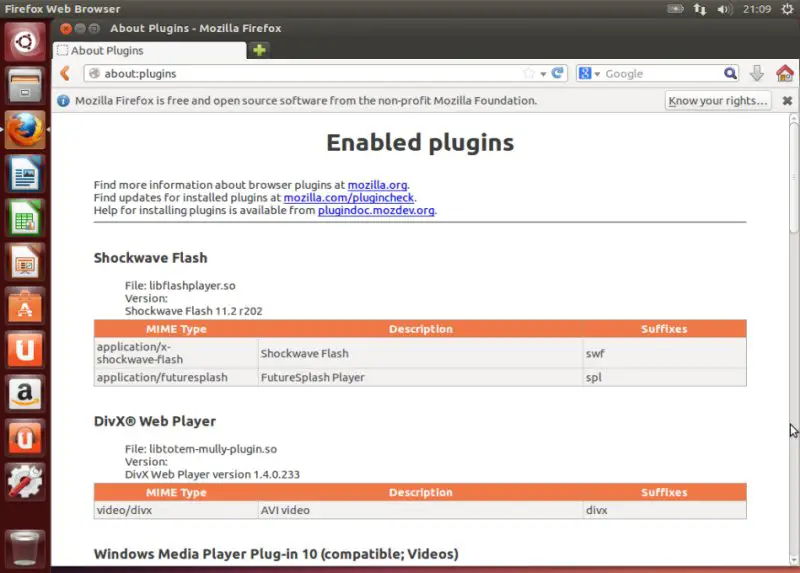Open the URL history dropdown arrow
This screenshot has height=573, width=800.
click(543, 74)
